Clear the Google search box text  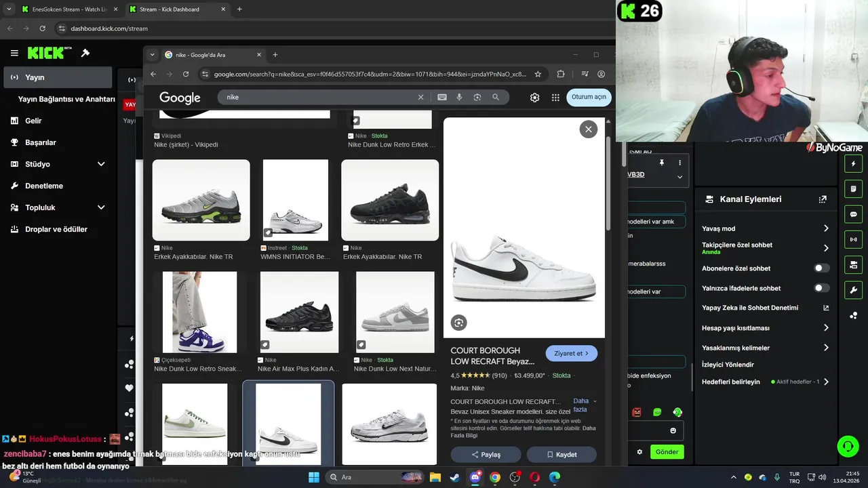click(x=420, y=97)
